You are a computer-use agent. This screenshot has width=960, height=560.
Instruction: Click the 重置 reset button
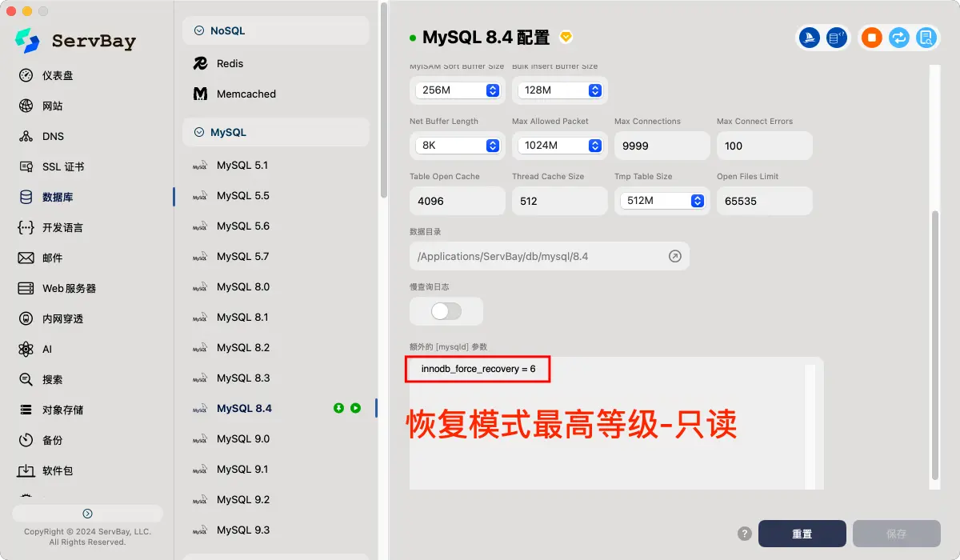[x=802, y=534]
